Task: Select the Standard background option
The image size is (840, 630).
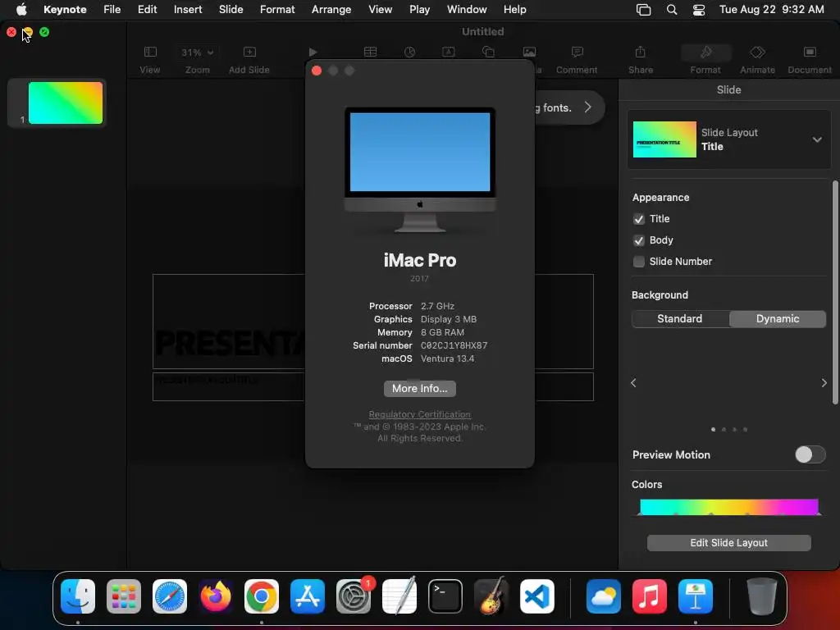Action: point(680,319)
